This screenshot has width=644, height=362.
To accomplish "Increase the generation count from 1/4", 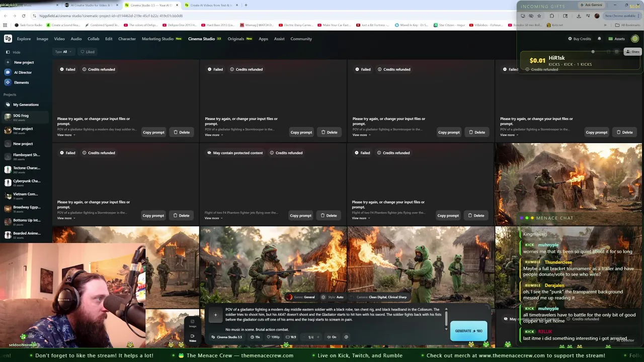I will click(x=318, y=337).
